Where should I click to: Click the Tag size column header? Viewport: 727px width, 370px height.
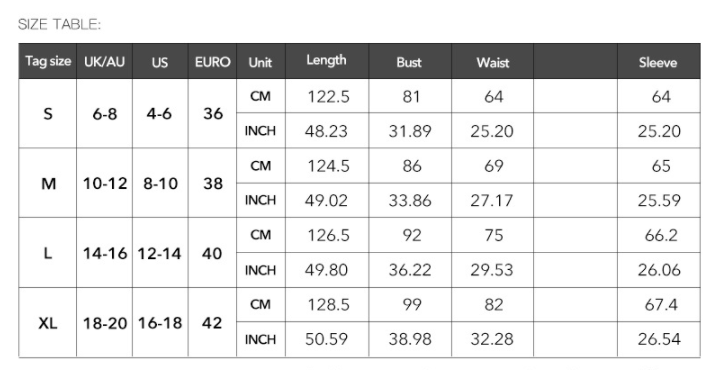coord(48,61)
